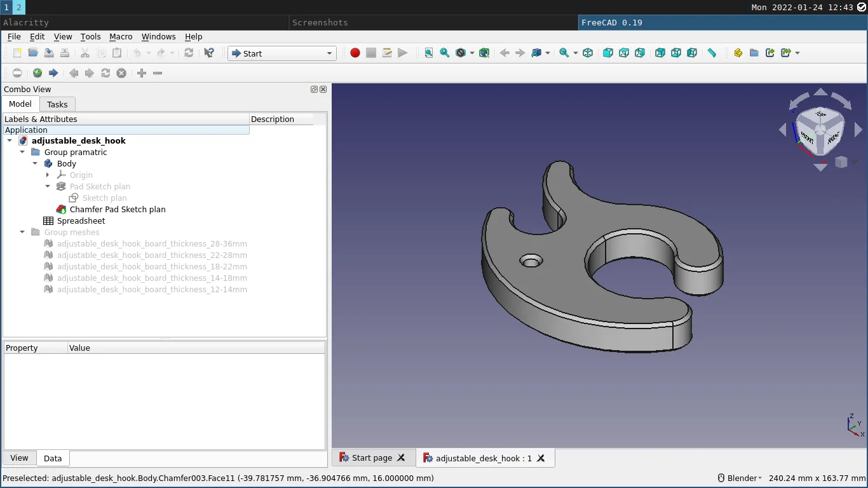Open the Macro menu

(x=121, y=37)
